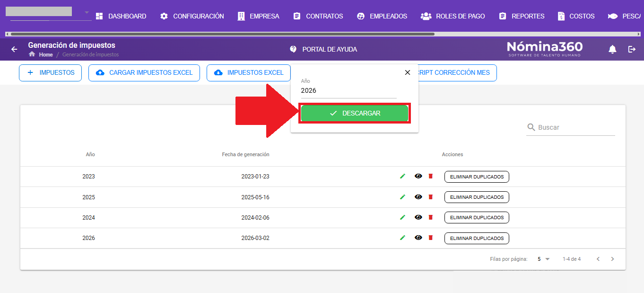Focus the Año input field

349,91
